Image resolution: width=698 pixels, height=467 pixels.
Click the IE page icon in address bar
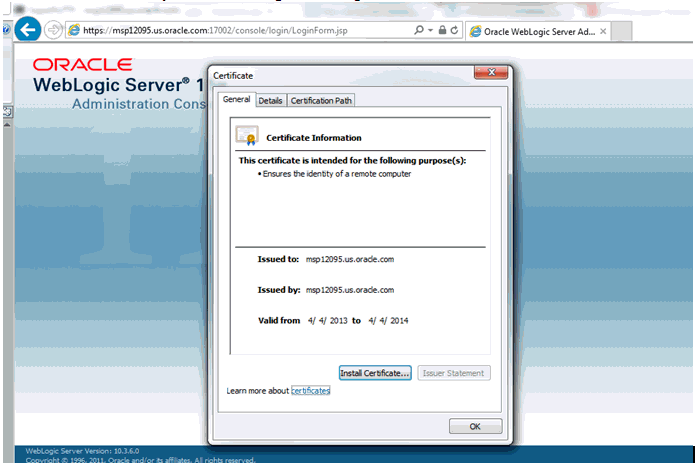tap(74, 30)
